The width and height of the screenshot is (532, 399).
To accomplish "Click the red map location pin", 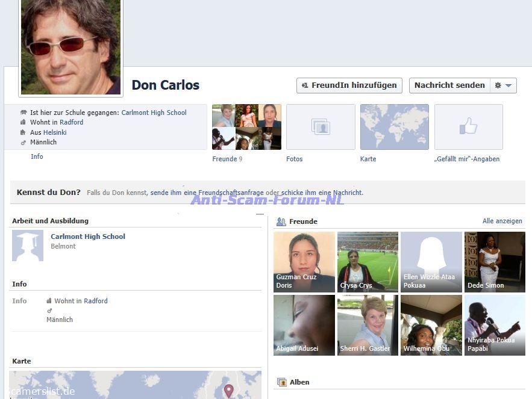I will point(229,390).
